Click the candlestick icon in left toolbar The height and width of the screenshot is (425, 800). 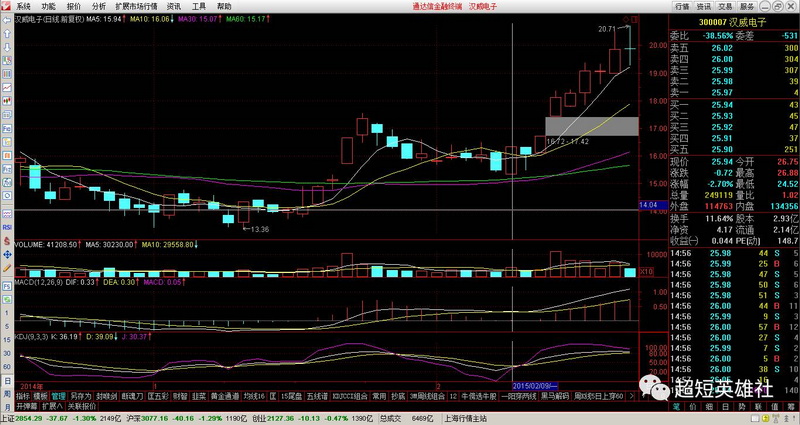pyautogui.click(x=6, y=101)
